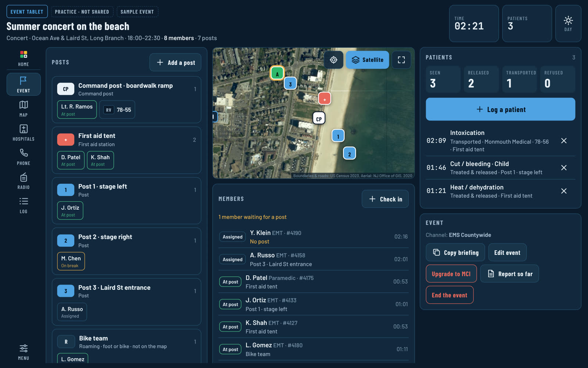Open the Post 3 Laird St entrance card
The image size is (588, 368).
pos(126,302)
